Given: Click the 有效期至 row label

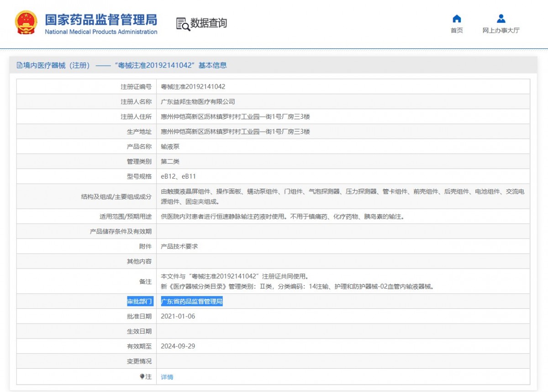Looking at the screenshot, I should coord(139,346).
